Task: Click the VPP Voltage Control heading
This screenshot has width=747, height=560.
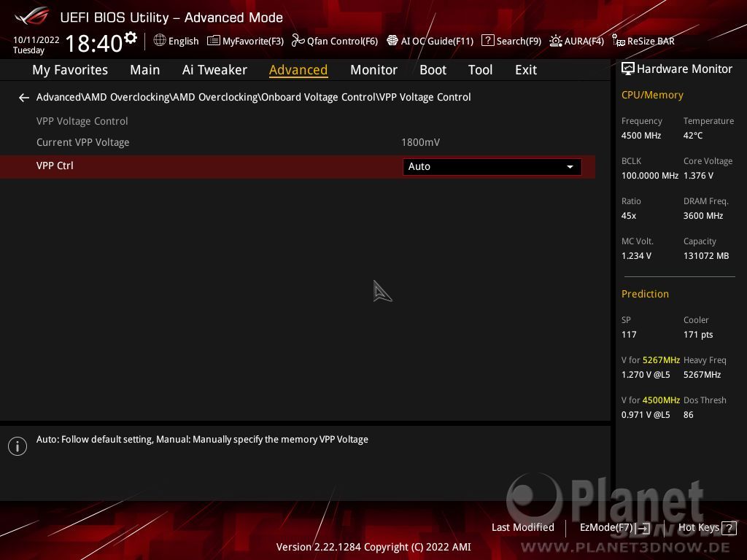Action: coord(82,121)
